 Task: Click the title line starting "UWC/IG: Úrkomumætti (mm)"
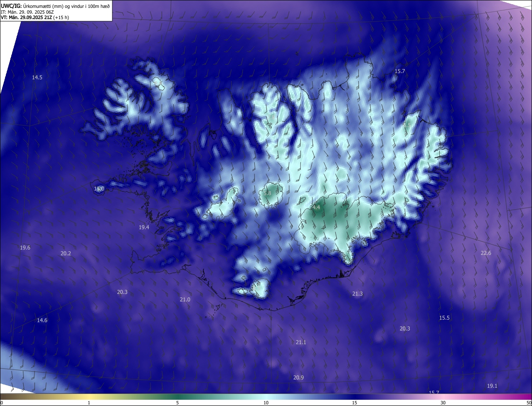pos(55,6)
